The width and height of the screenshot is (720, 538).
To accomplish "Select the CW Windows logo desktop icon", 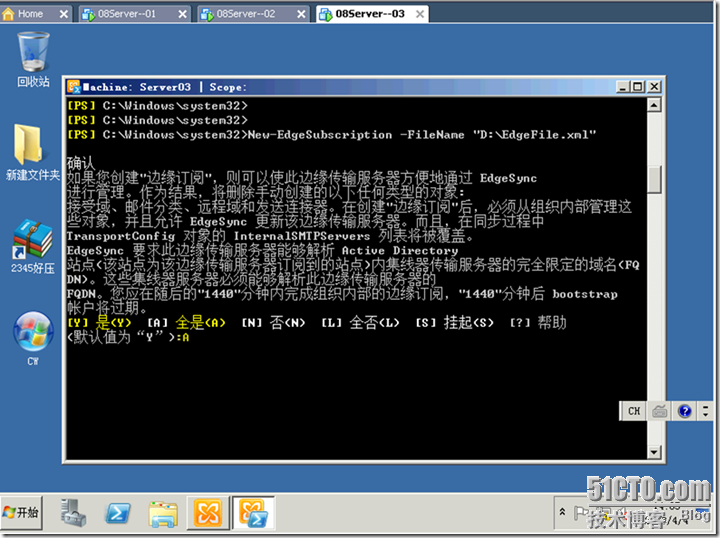I will pos(33,339).
